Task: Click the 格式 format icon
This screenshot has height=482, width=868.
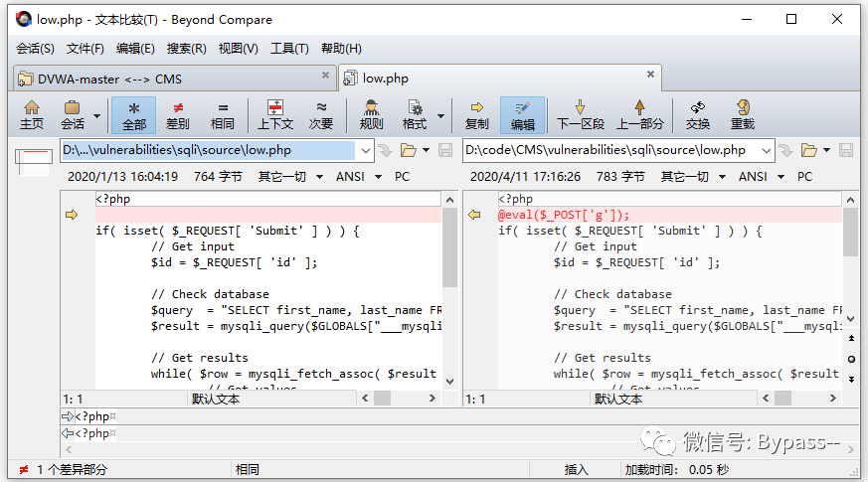Action: coord(415,115)
